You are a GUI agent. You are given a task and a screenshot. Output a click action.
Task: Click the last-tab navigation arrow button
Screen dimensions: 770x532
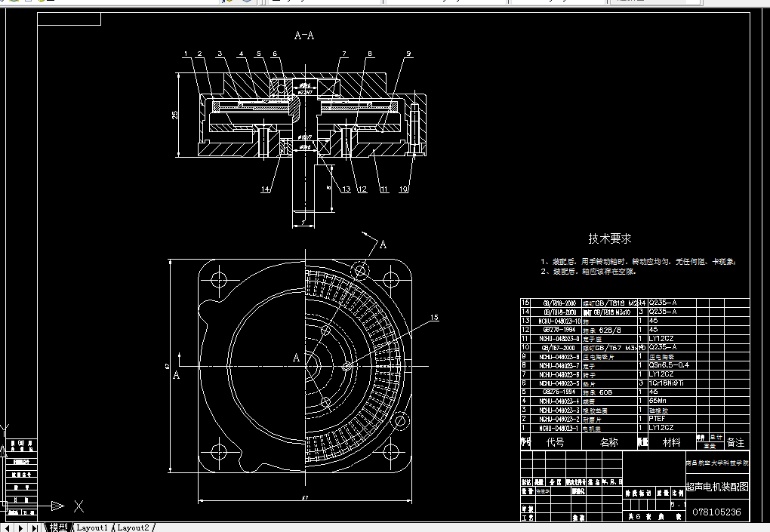34,527
